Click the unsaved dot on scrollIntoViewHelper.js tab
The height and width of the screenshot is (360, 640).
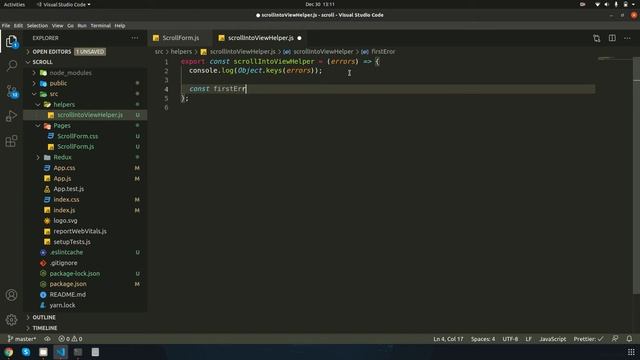click(x=299, y=38)
